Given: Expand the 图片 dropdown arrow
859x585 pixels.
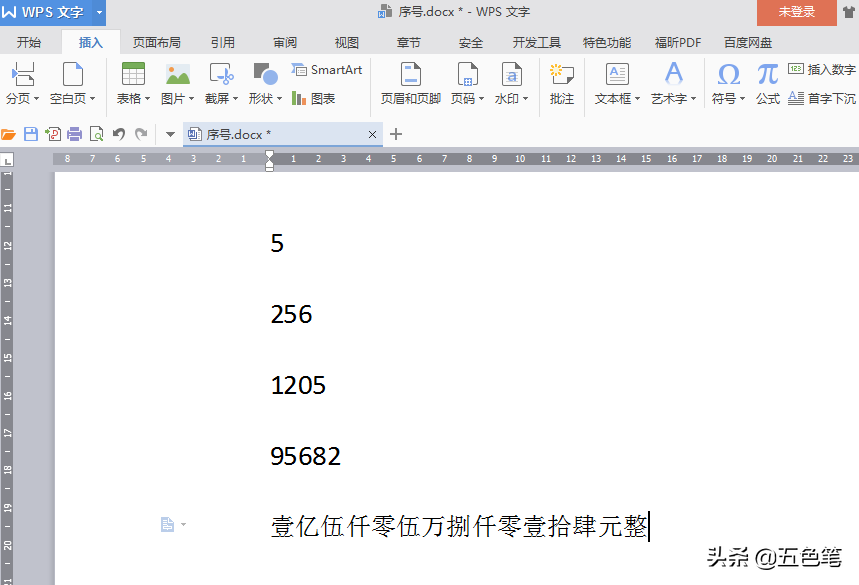Looking at the screenshot, I should tap(192, 99).
